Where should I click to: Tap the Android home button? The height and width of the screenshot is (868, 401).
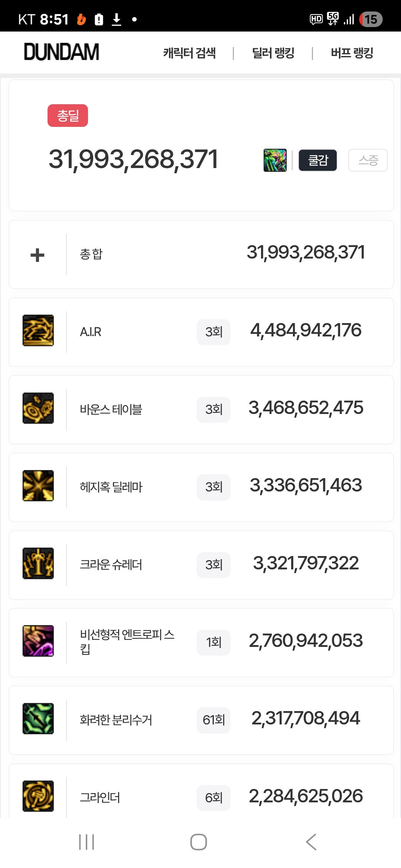[x=199, y=842]
